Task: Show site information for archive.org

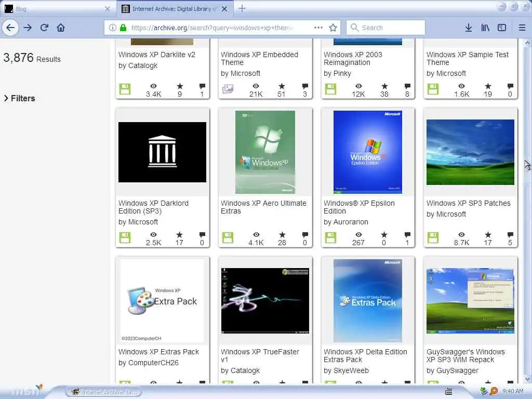Action: tap(112, 28)
